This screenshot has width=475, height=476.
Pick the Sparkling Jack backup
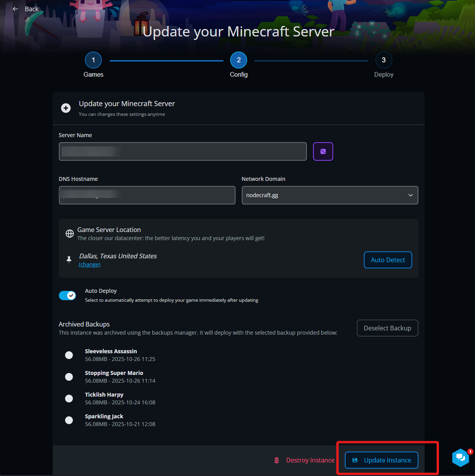pos(69,420)
